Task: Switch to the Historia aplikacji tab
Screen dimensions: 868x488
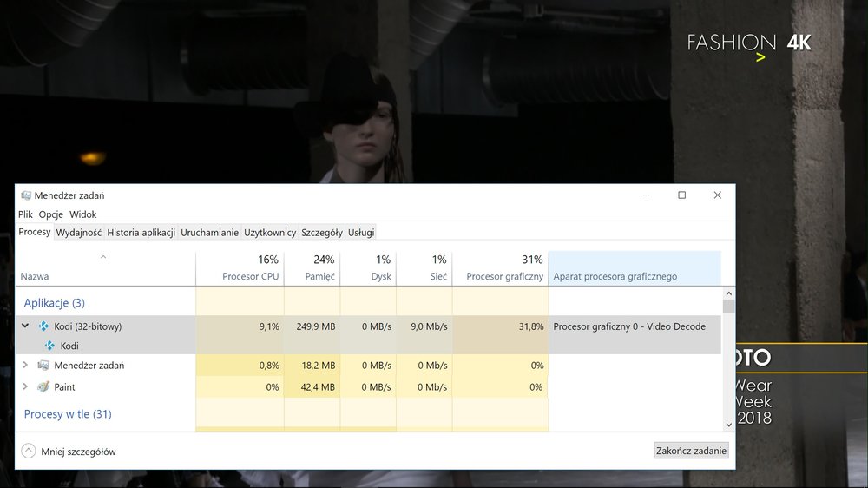Action: click(141, 233)
